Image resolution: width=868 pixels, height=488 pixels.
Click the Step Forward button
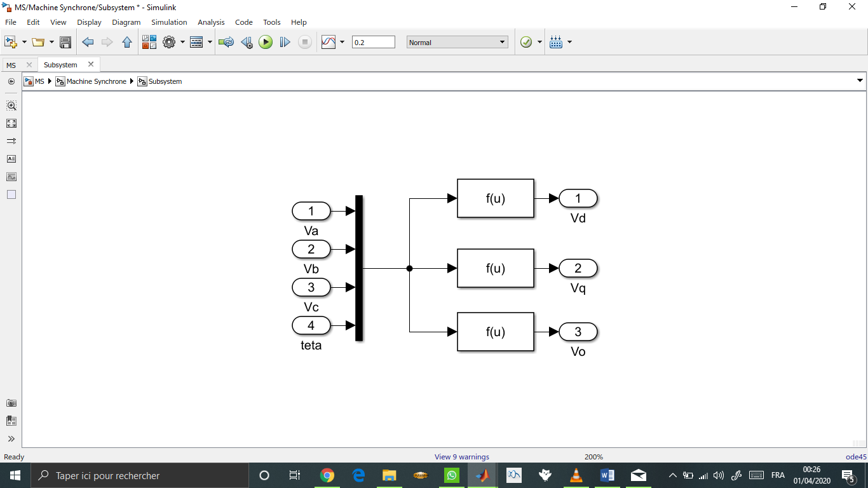coord(285,42)
